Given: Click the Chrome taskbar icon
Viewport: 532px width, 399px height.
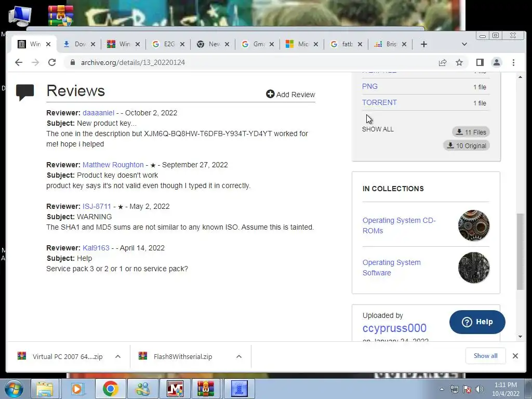Looking at the screenshot, I should tap(110, 389).
